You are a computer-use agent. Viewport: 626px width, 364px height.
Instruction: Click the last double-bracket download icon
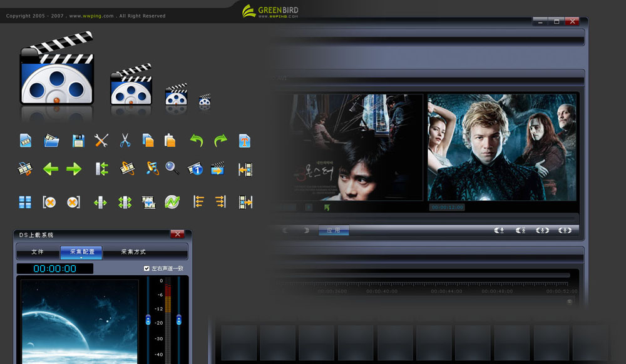[x=565, y=230]
